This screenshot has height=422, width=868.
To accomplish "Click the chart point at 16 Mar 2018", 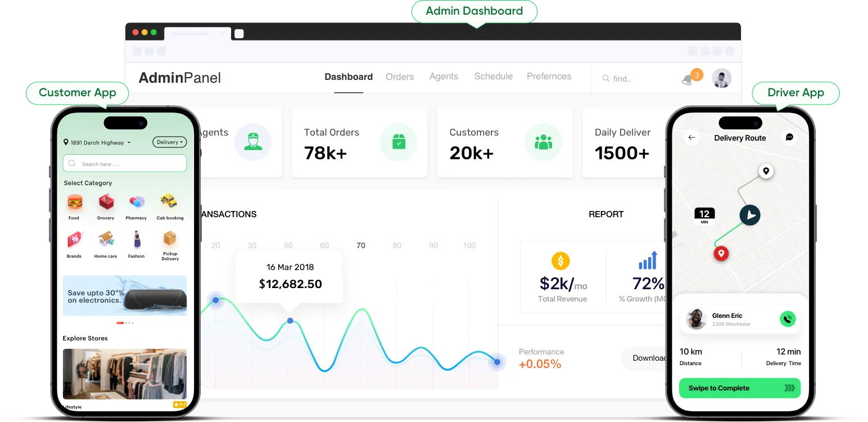I will click(x=290, y=321).
